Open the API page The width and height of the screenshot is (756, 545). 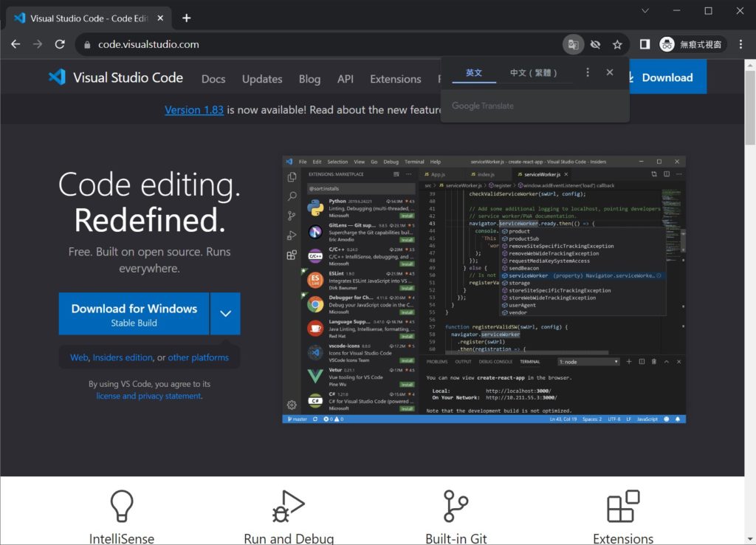pos(346,78)
